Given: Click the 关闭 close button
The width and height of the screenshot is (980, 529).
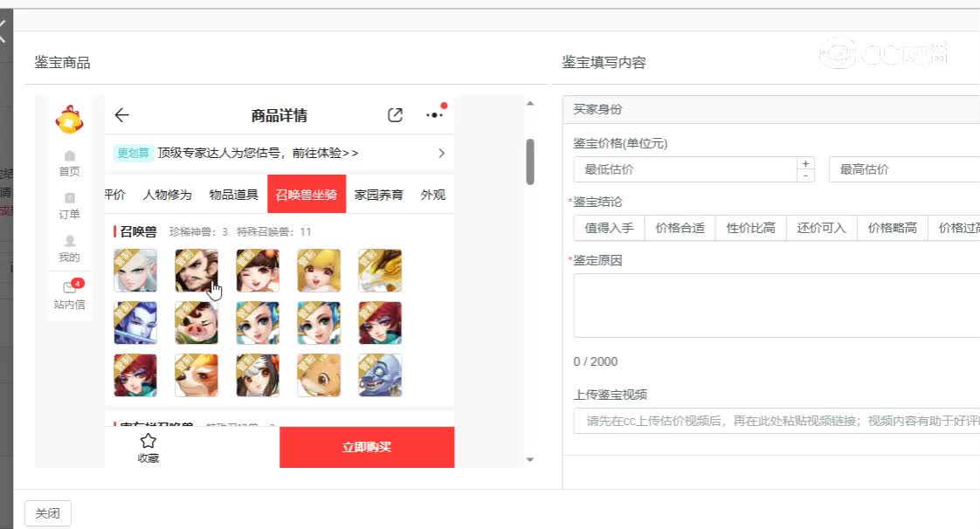Looking at the screenshot, I should click(47, 513).
